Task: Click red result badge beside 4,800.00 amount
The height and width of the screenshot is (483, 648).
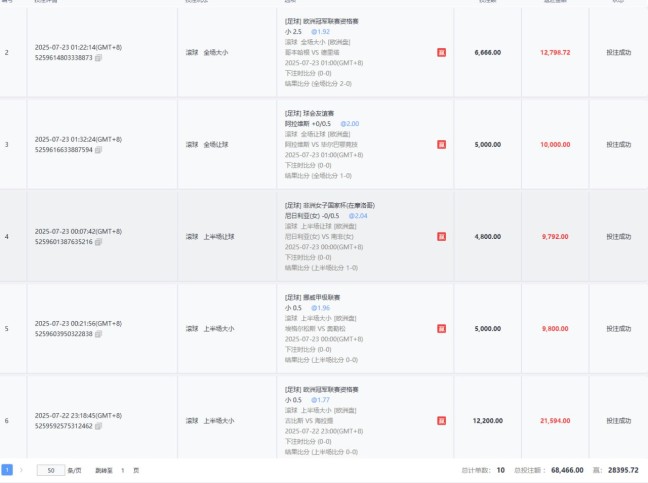Action: pos(441,237)
